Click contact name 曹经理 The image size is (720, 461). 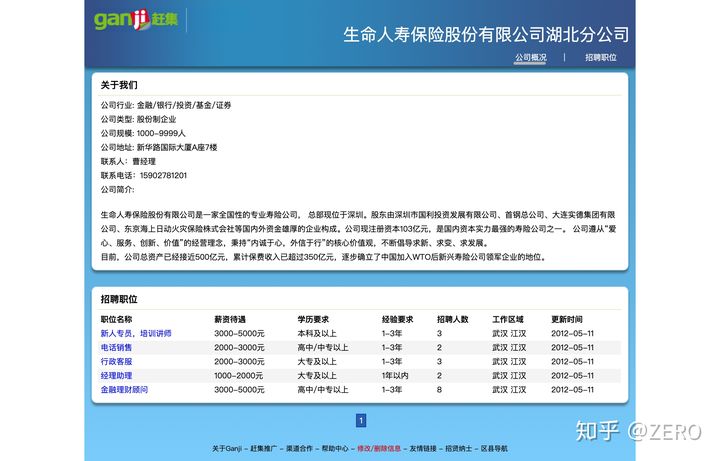(x=144, y=161)
